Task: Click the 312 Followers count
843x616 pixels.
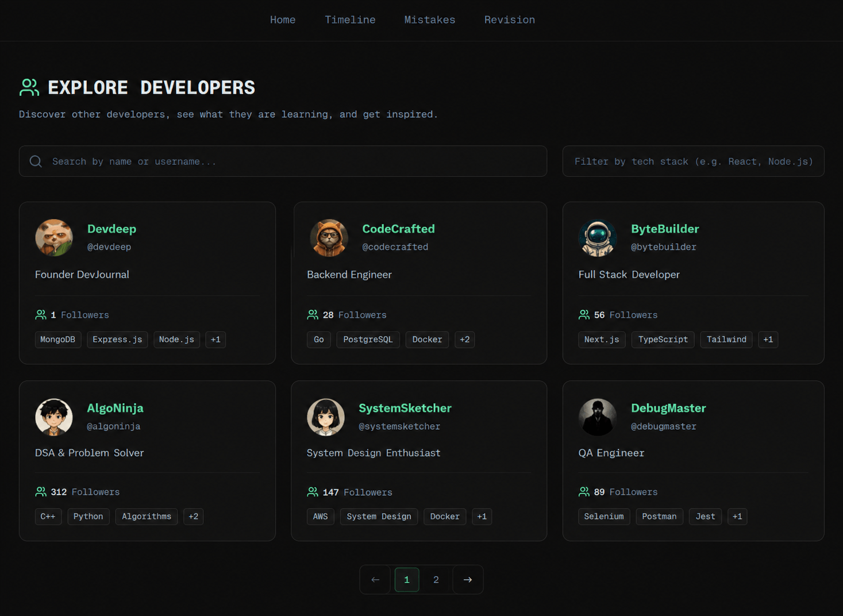Action: [85, 492]
